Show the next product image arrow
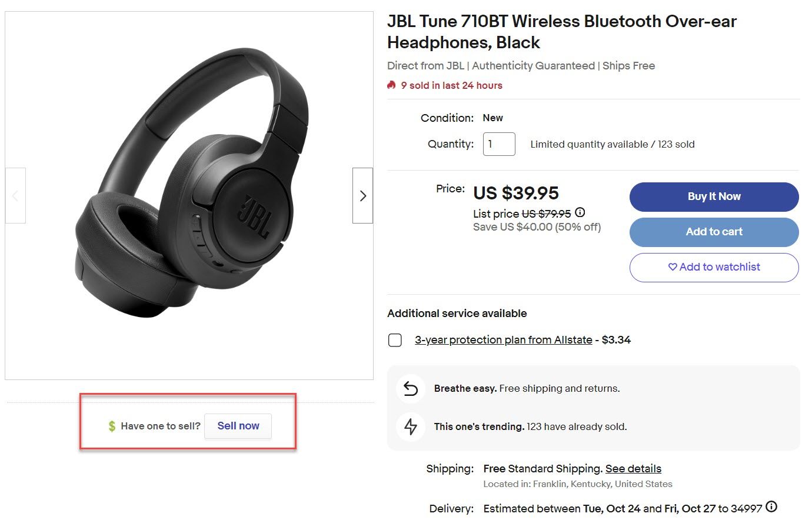Screen dimensions: 812x520 pos(362,195)
